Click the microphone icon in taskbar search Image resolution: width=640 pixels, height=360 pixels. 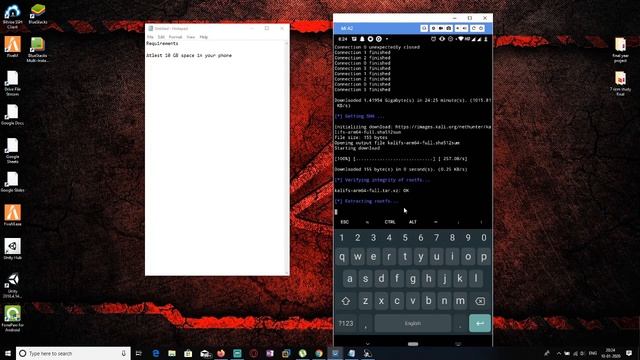[x=124, y=353]
